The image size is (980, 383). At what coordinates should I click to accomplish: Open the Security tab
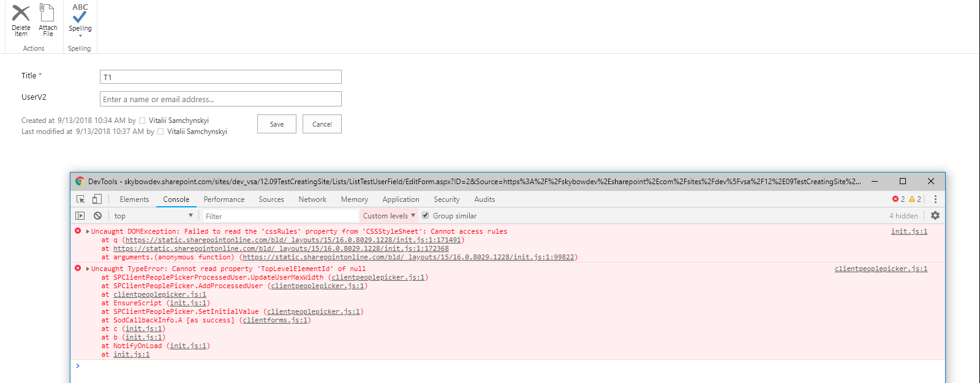pos(447,199)
